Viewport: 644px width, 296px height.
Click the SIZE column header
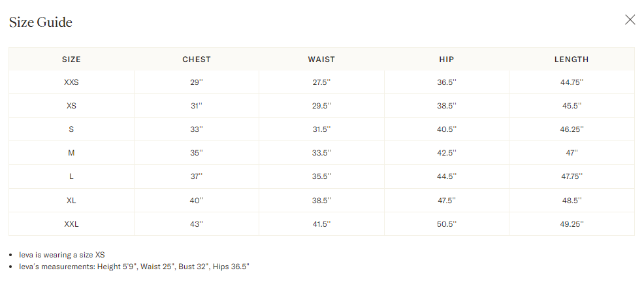71,59
